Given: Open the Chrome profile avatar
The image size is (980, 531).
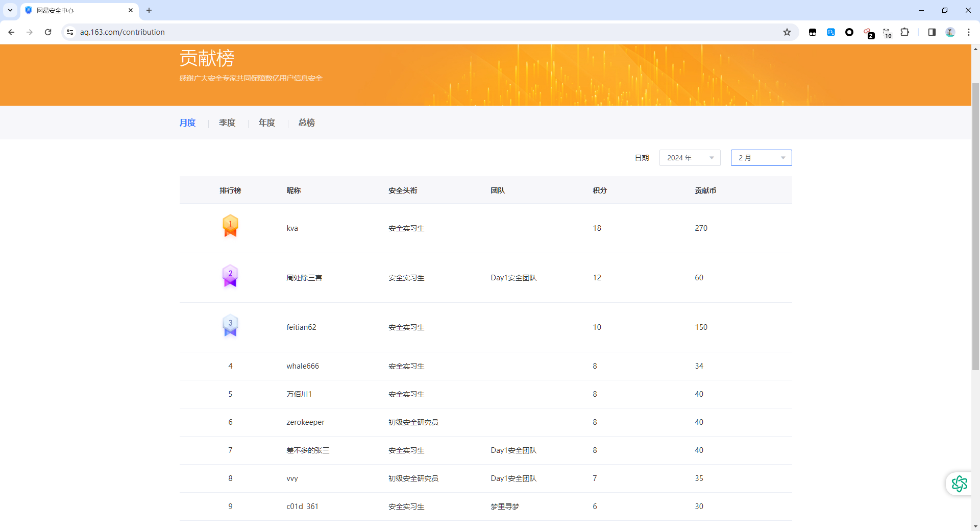Looking at the screenshot, I should click(950, 32).
